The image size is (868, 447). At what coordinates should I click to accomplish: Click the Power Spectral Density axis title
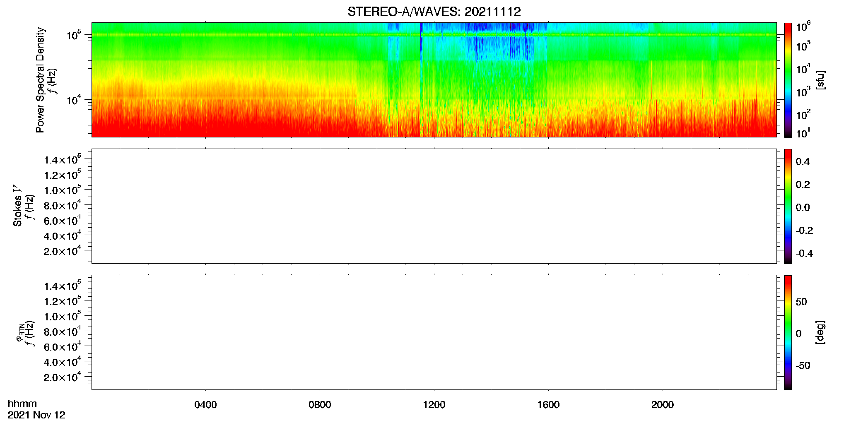coord(40,80)
